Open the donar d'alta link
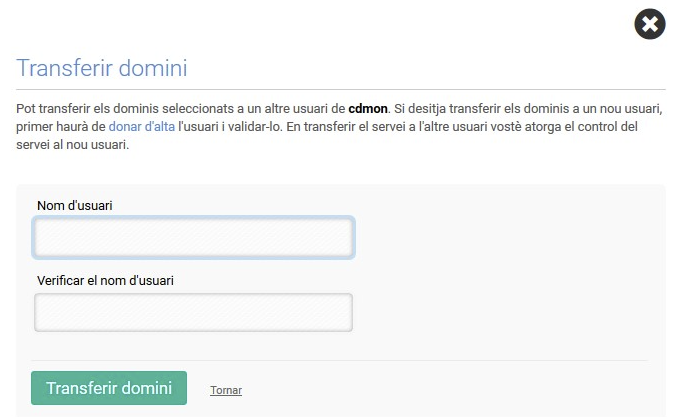Image resolution: width=674 pixels, height=417 pixels. (x=141, y=126)
